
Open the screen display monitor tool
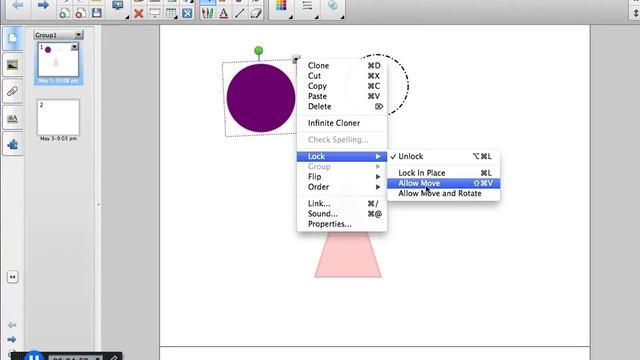(118, 6)
